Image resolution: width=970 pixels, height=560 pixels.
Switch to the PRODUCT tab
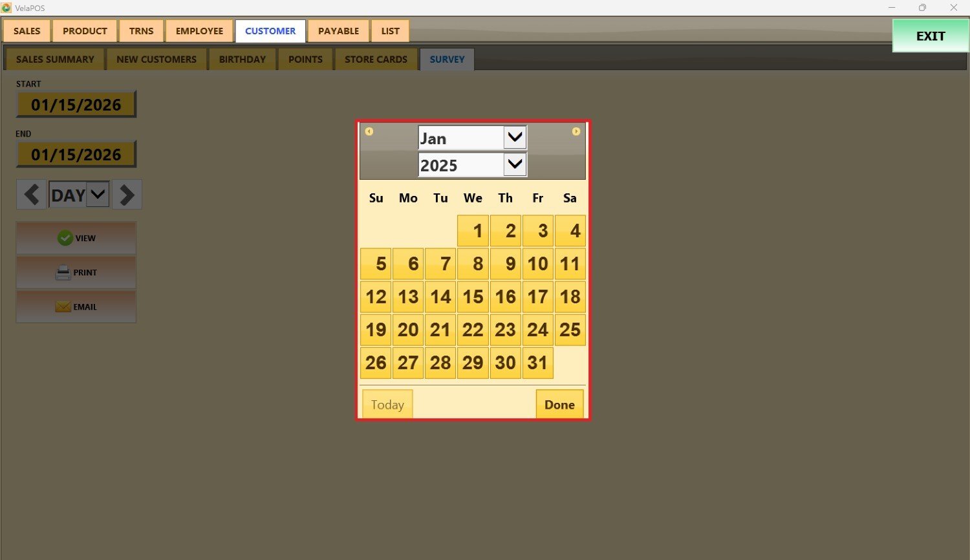pyautogui.click(x=85, y=31)
